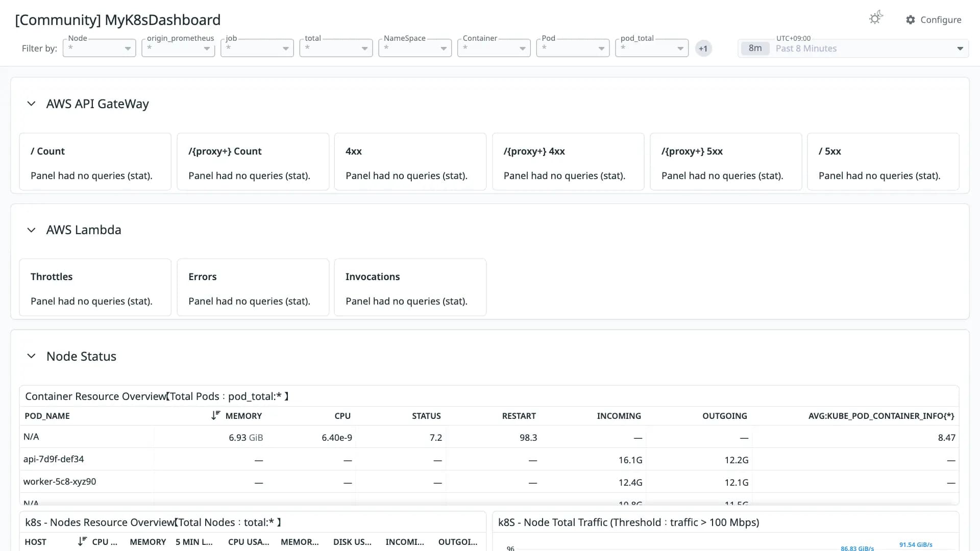Open dashboard Configure settings
This screenshot has height=551, width=980.
click(x=934, y=20)
